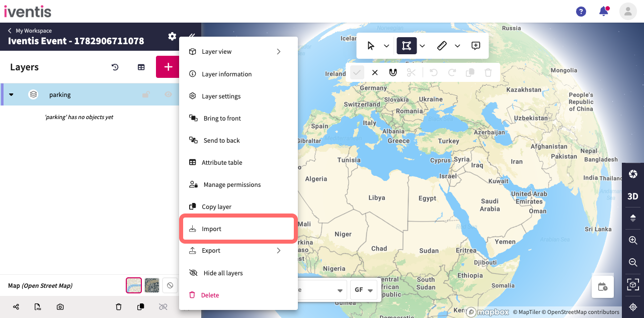Add a new layer with plus button
The image size is (644, 318).
pos(168,67)
